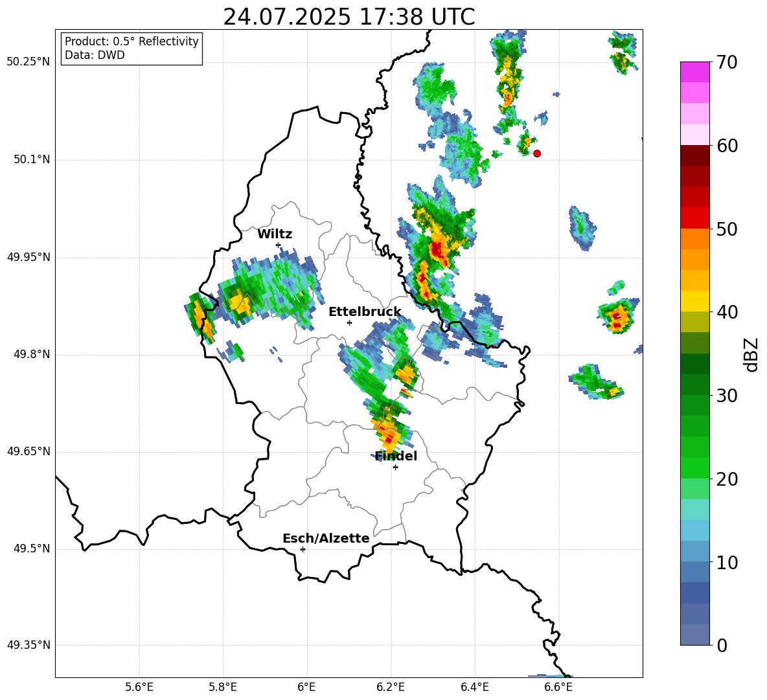767x700 pixels.
Task: Click the 49.95°N latitude label
Action: [29, 257]
